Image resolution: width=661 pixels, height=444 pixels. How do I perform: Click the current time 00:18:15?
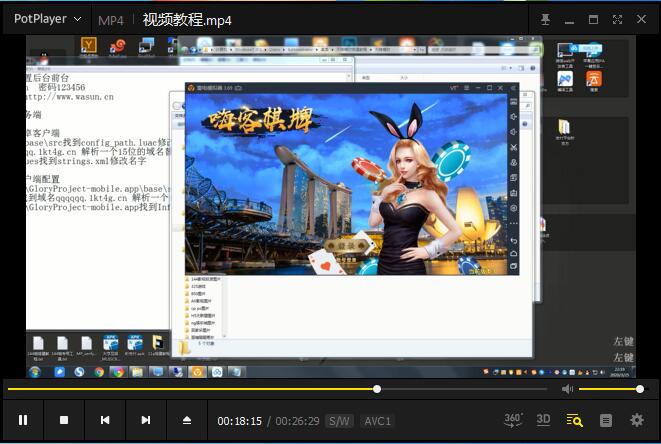(x=239, y=421)
